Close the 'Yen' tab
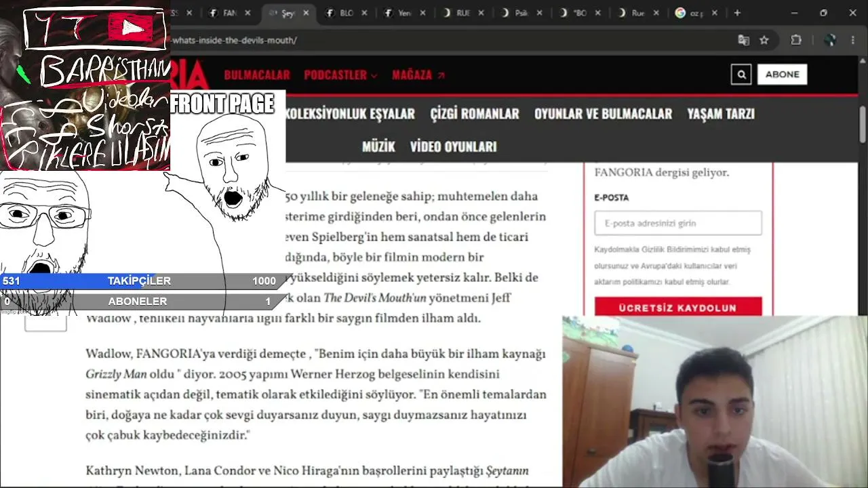The height and width of the screenshot is (488, 868). pos(422,13)
